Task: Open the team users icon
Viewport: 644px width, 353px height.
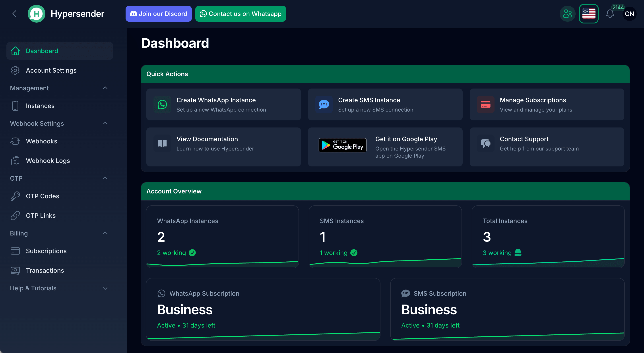Action: click(x=568, y=14)
